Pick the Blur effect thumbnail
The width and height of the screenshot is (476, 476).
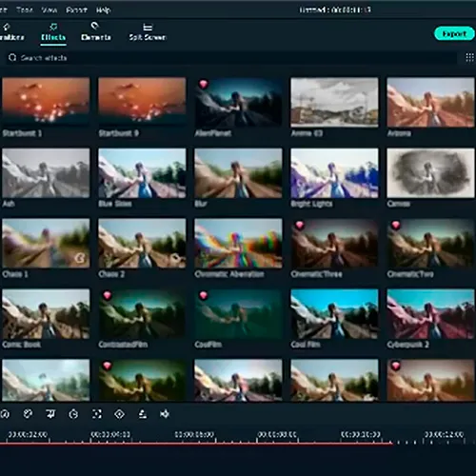point(238,172)
